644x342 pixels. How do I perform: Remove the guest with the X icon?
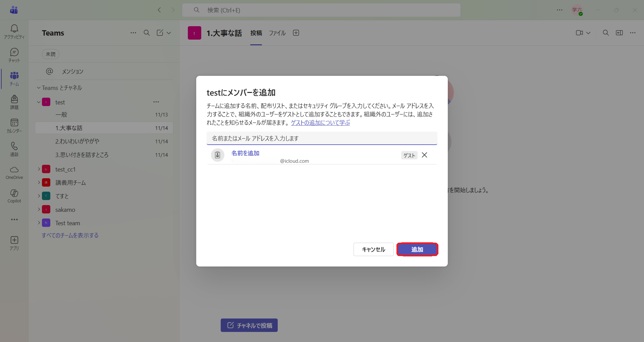[x=424, y=155]
